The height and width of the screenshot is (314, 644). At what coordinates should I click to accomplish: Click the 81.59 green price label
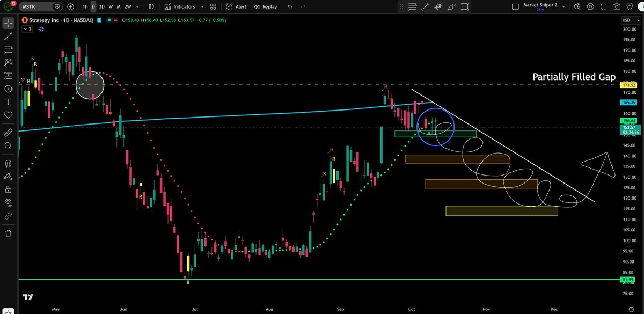point(628,280)
